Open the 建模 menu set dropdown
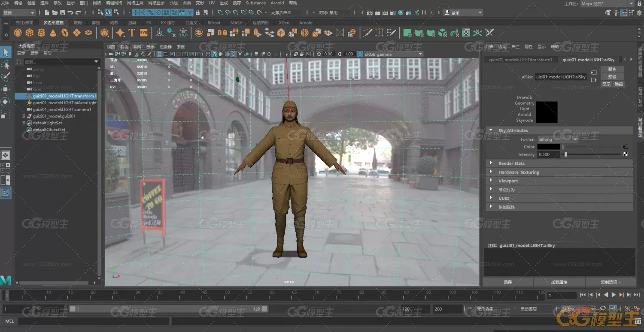Viewport: 644px width, 332px height. (x=18, y=13)
